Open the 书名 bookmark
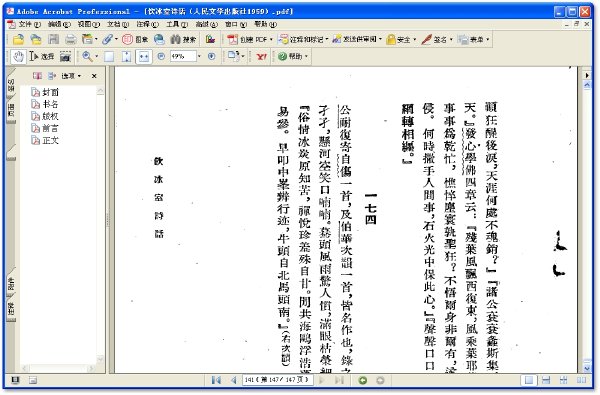This screenshot has height=395, width=600. [46, 104]
